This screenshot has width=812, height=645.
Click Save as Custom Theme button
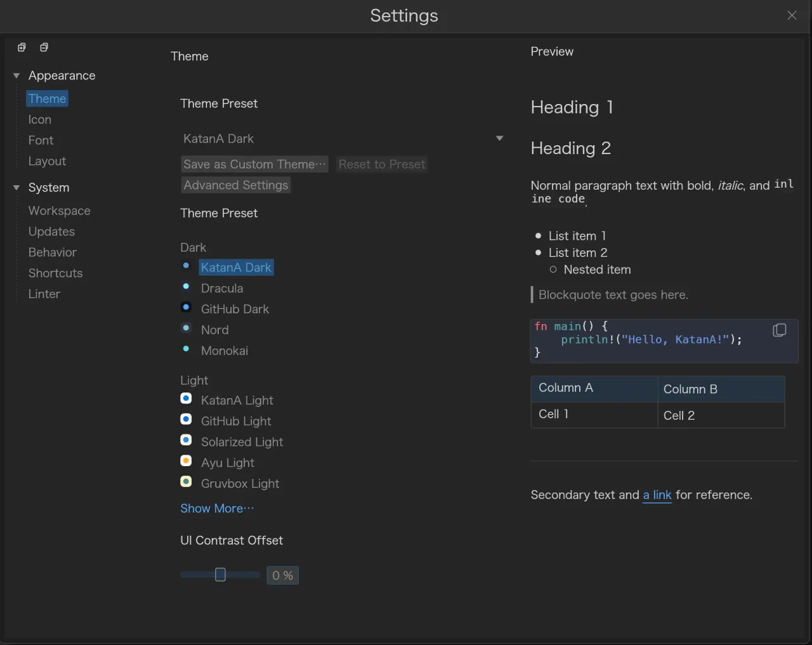tap(254, 164)
